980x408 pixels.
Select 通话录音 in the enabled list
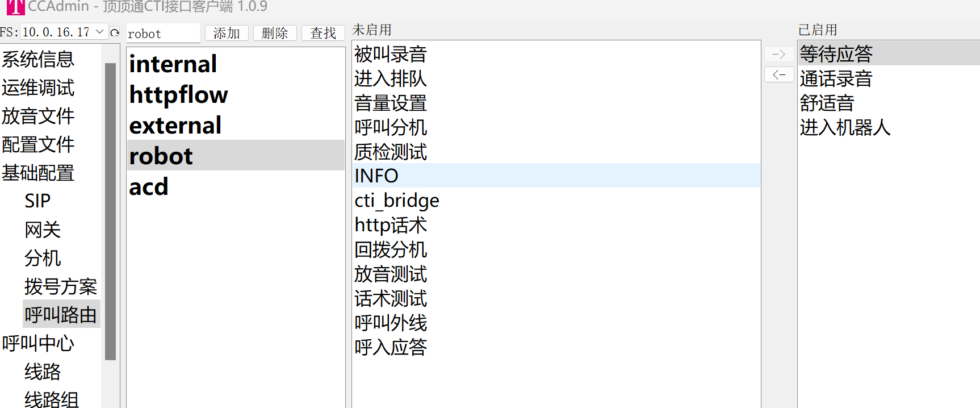tap(889, 78)
